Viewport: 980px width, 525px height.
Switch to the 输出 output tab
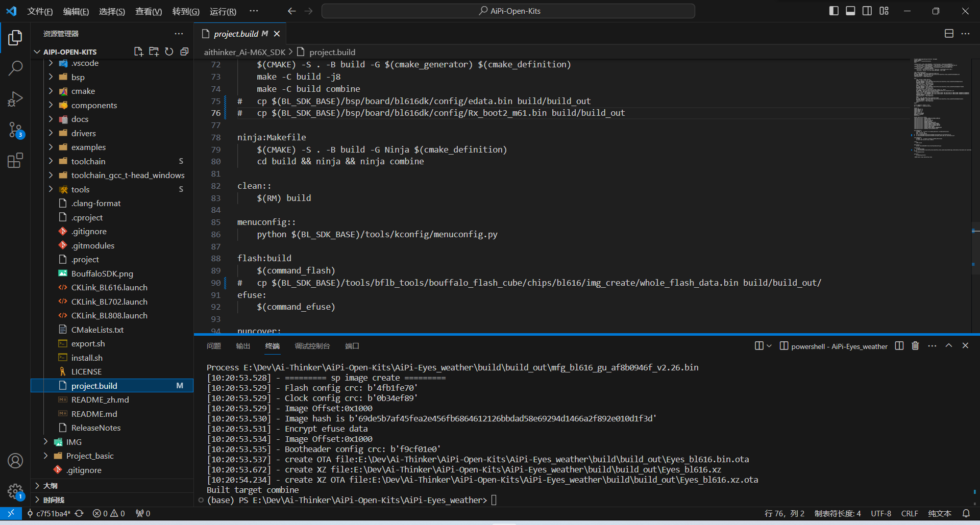[243, 346]
